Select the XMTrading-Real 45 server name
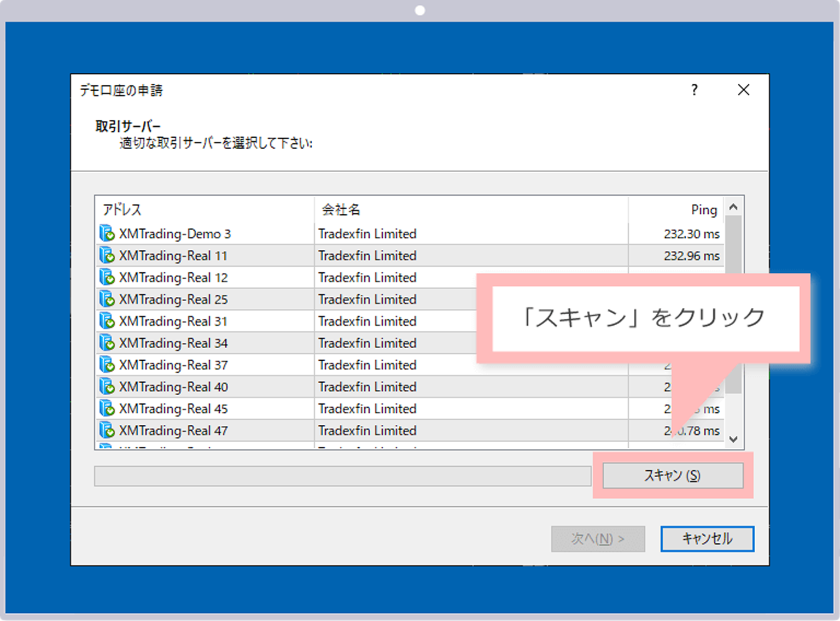The height and width of the screenshot is (621, 840). click(173, 409)
